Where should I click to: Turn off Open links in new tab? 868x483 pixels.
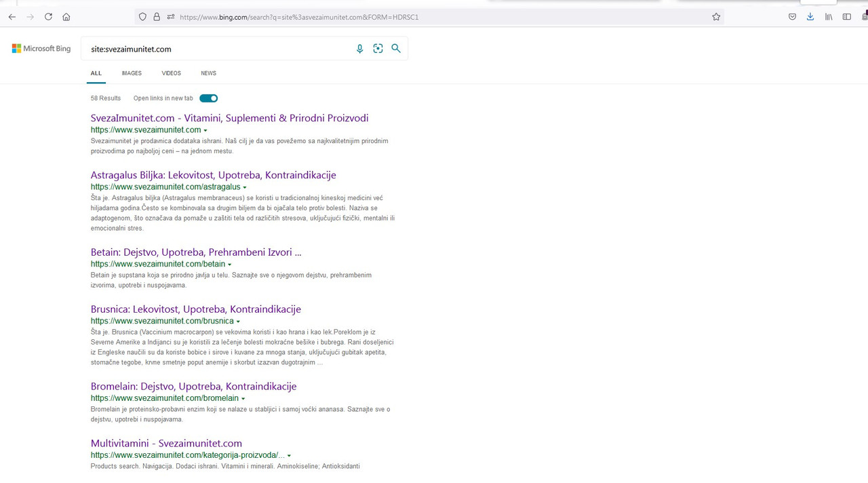click(209, 98)
